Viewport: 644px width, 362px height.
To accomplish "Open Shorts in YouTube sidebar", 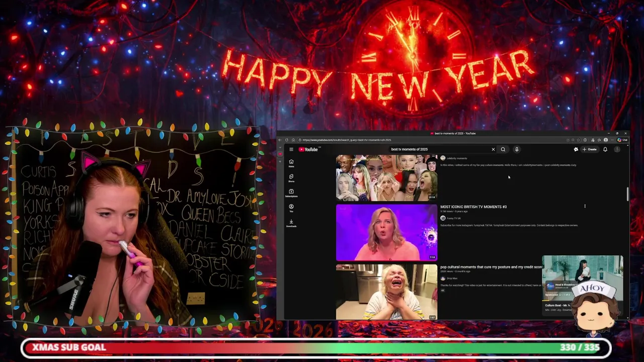I will (x=291, y=178).
